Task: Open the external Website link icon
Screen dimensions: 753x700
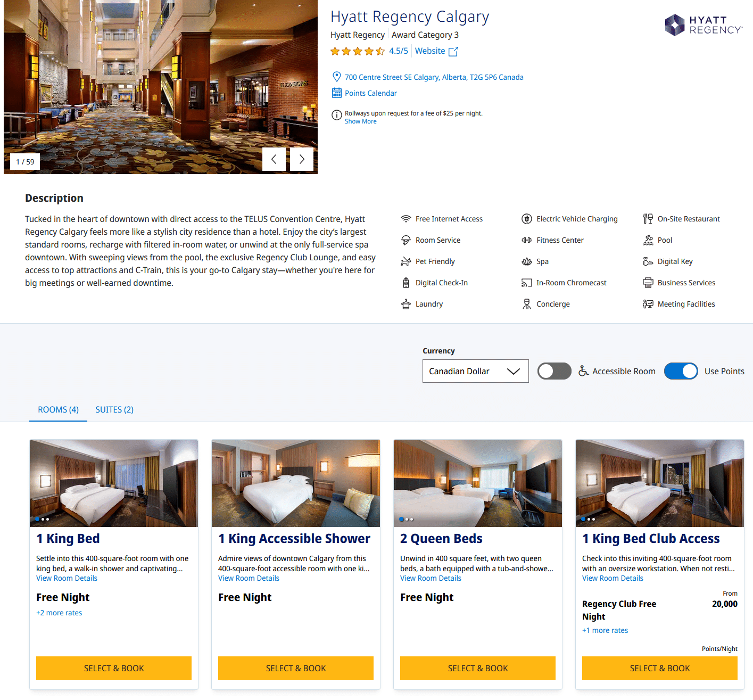Action: (x=453, y=52)
